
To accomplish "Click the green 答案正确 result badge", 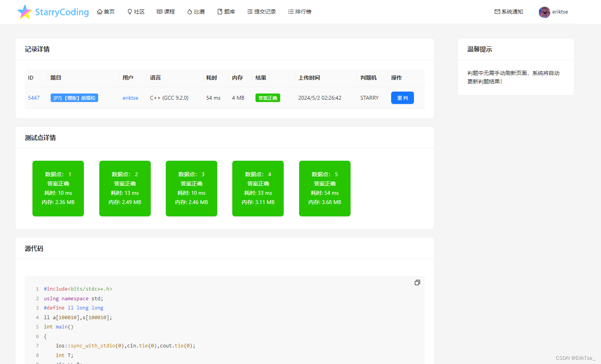I will coord(268,98).
